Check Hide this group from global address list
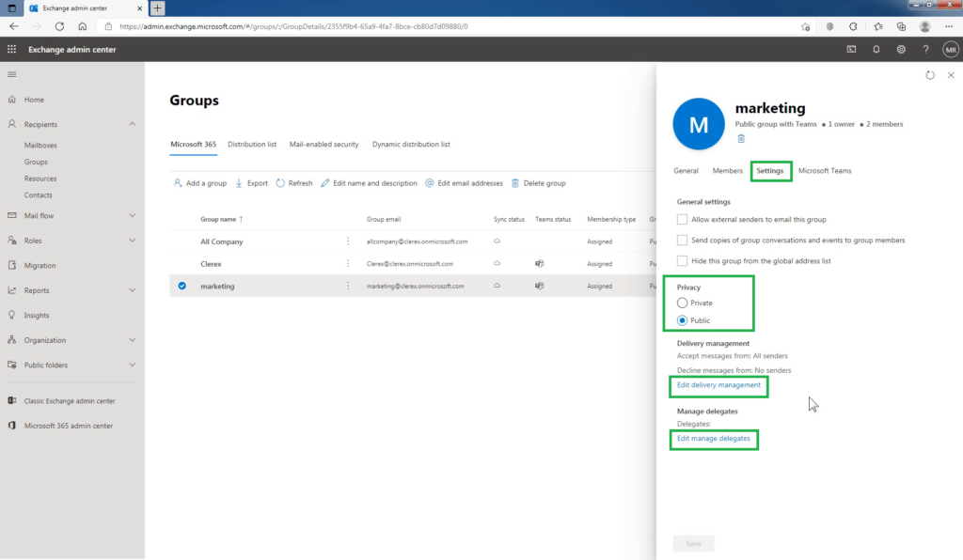 (683, 260)
